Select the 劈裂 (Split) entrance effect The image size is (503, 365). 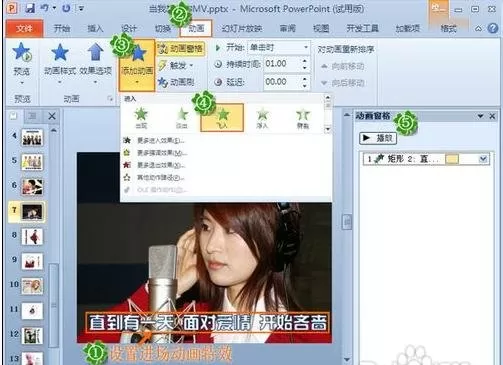[x=303, y=118]
